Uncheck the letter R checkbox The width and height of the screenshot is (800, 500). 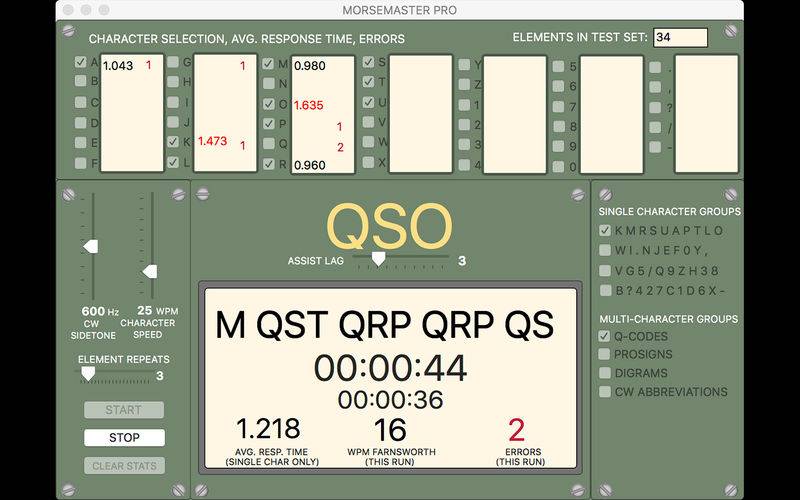(x=268, y=164)
